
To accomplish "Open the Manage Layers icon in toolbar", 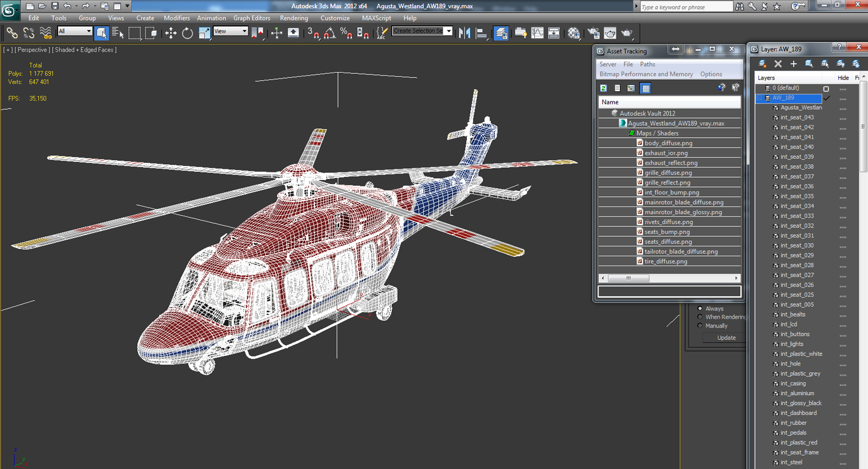I will pos(501,33).
